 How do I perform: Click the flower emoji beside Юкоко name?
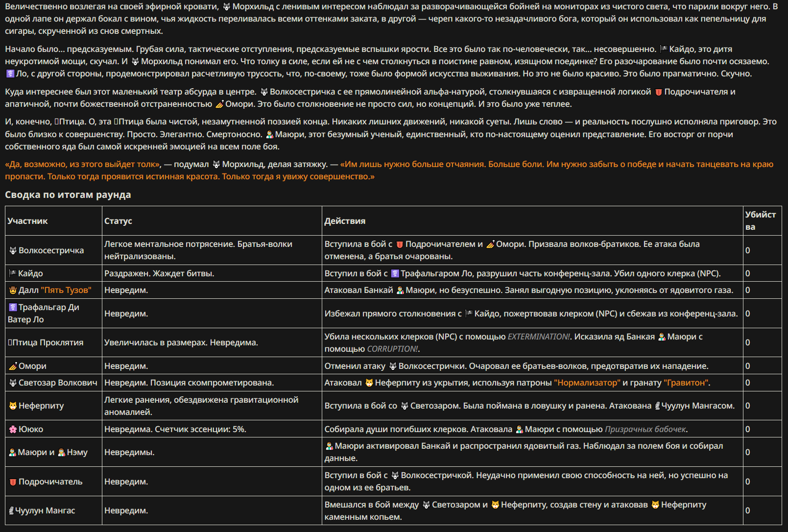[x=13, y=429]
